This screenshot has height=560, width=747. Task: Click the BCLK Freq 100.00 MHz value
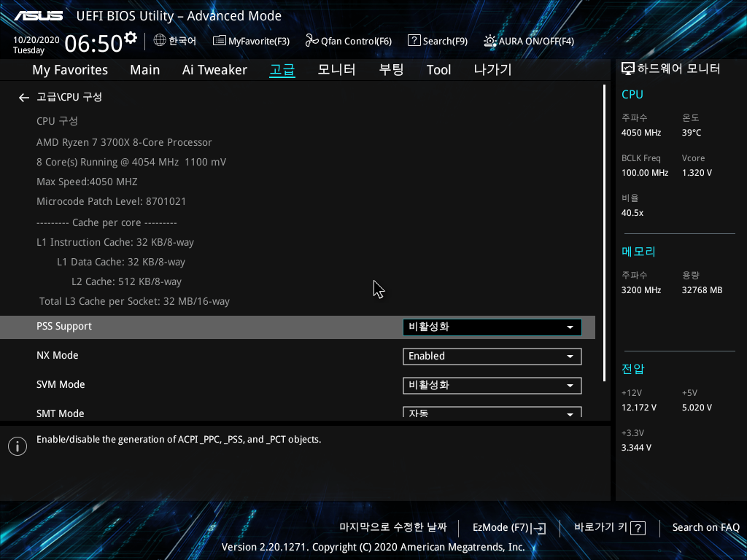tap(645, 173)
